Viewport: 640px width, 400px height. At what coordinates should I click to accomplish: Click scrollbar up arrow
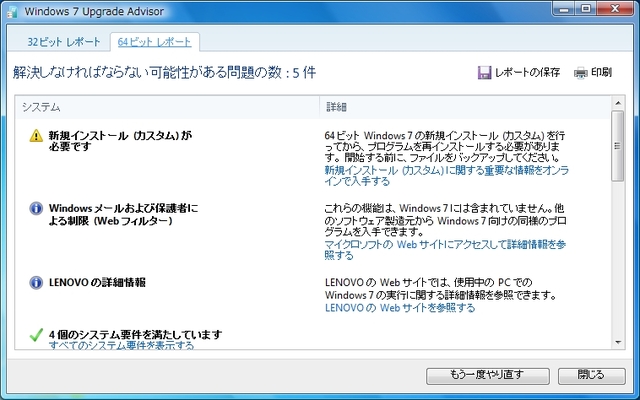coord(618,103)
